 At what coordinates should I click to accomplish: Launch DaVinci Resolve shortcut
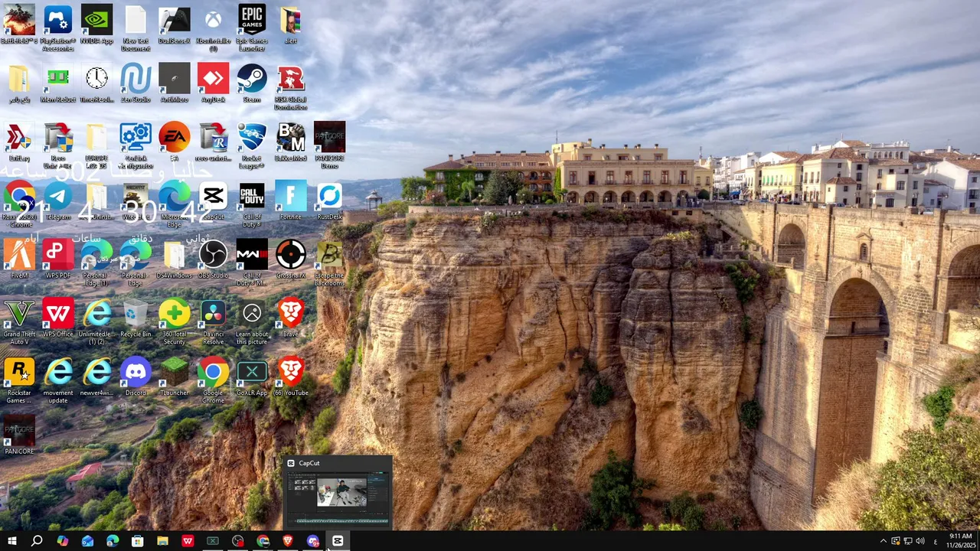click(213, 321)
